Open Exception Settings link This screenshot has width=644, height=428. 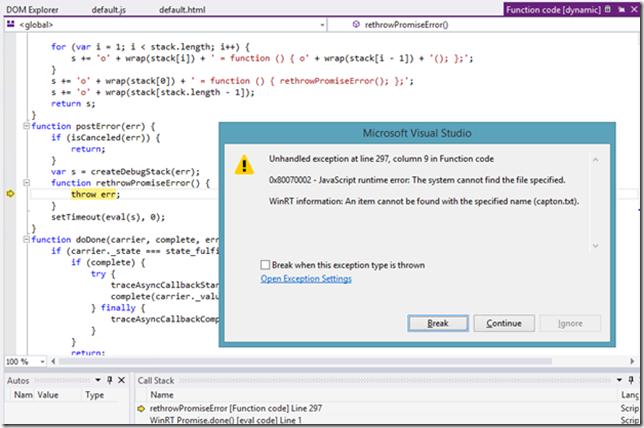[306, 279]
